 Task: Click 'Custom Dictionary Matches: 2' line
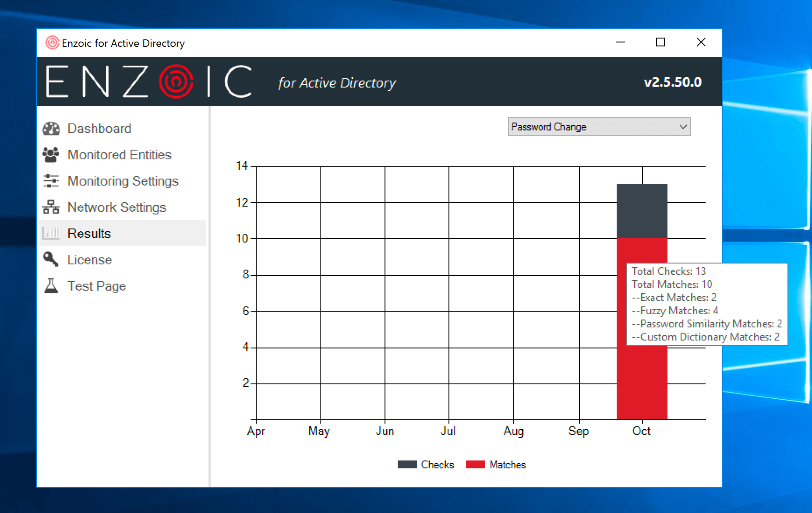(x=706, y=337)
